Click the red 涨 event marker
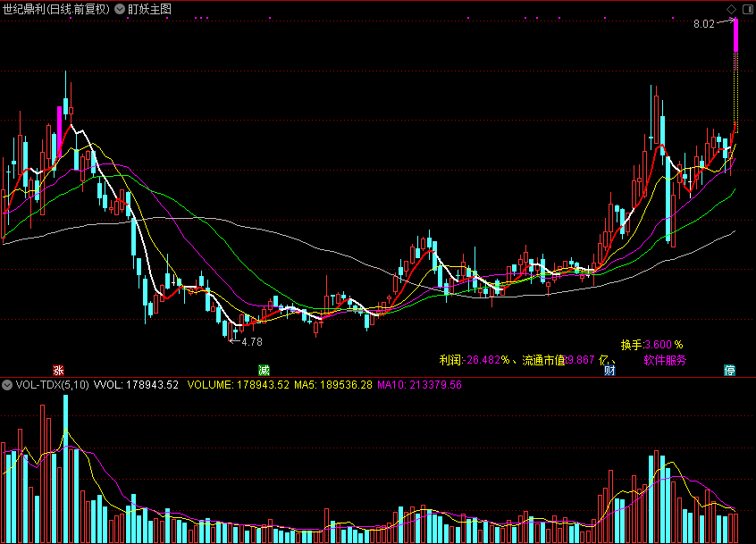This screenshot has height=544, width=756. click(59, 370)
